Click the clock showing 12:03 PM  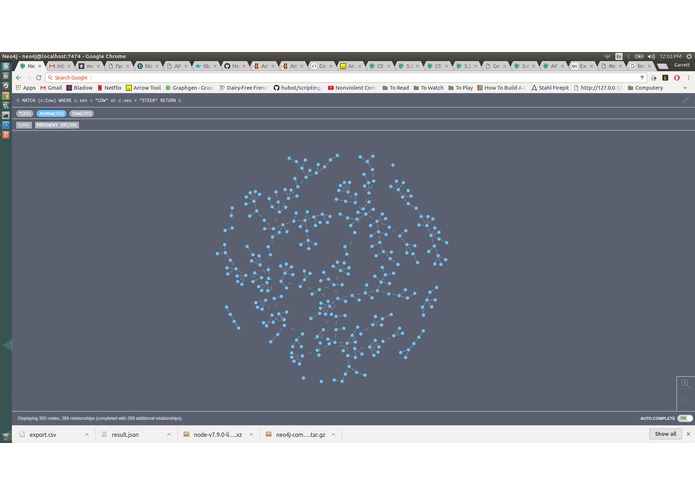670,56
